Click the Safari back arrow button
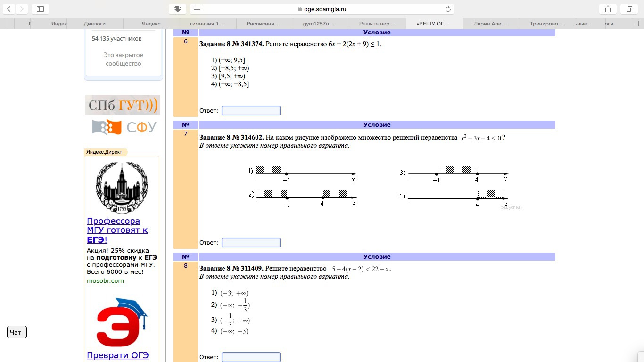 coord(9,9)
